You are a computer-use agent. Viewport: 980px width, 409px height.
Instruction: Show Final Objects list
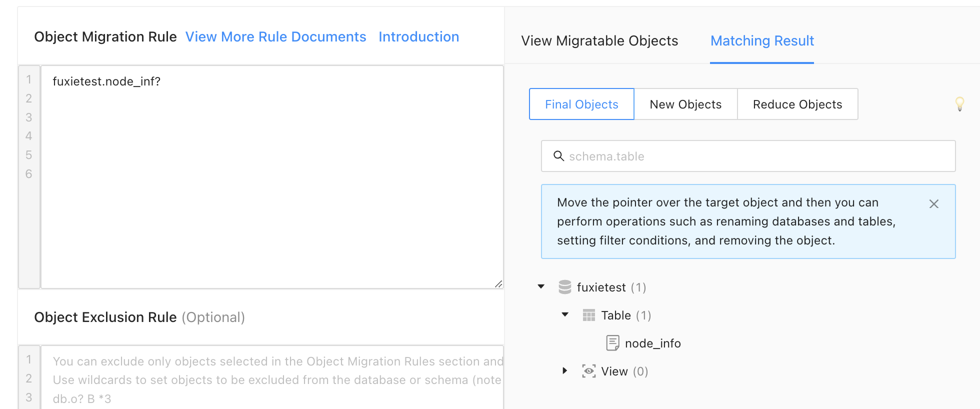pos(581,104)
